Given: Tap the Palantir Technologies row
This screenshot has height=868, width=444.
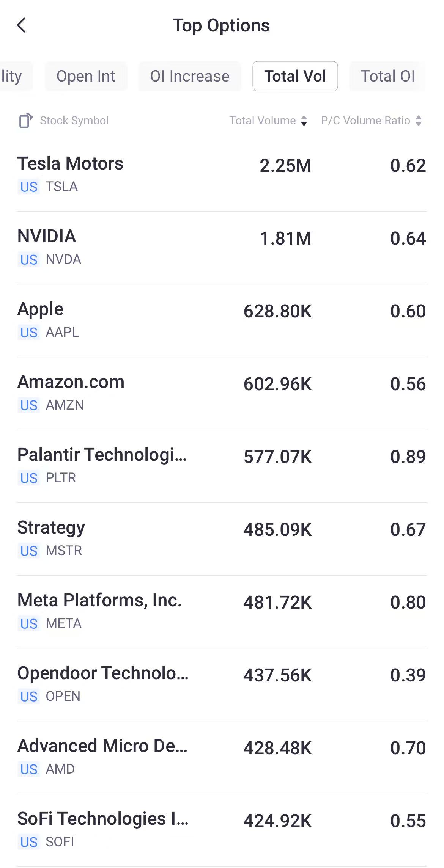Looking at the screenshot, I should (x=222, y=466).
